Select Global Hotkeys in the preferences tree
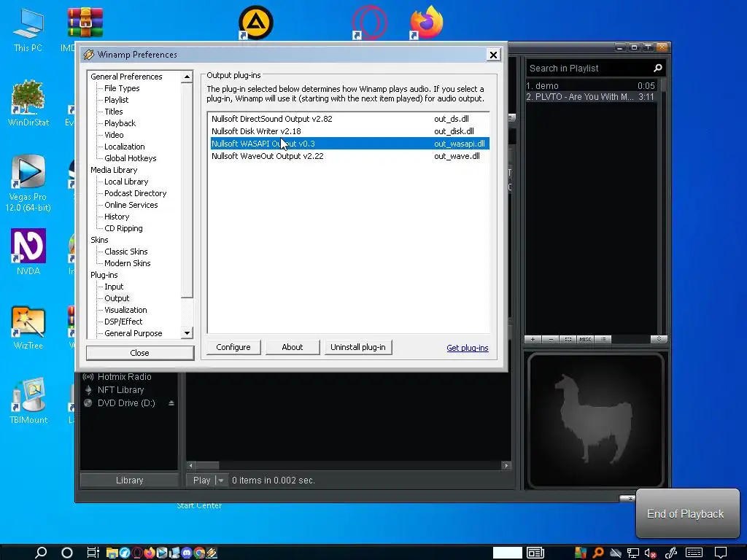The height and width of the screenshot is (560, 747). [131, 158]
